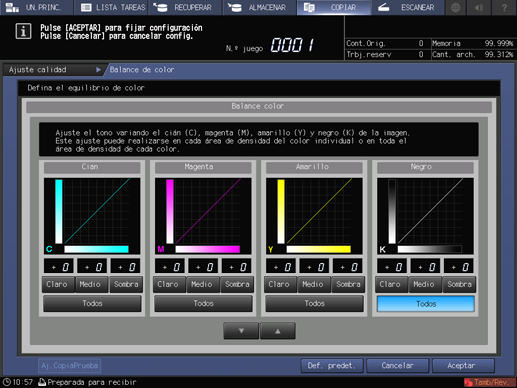The width and height of the screenshot is (517, 388).
Task: Select Medio for Amarillo
Action: click(x=314, y=284)
